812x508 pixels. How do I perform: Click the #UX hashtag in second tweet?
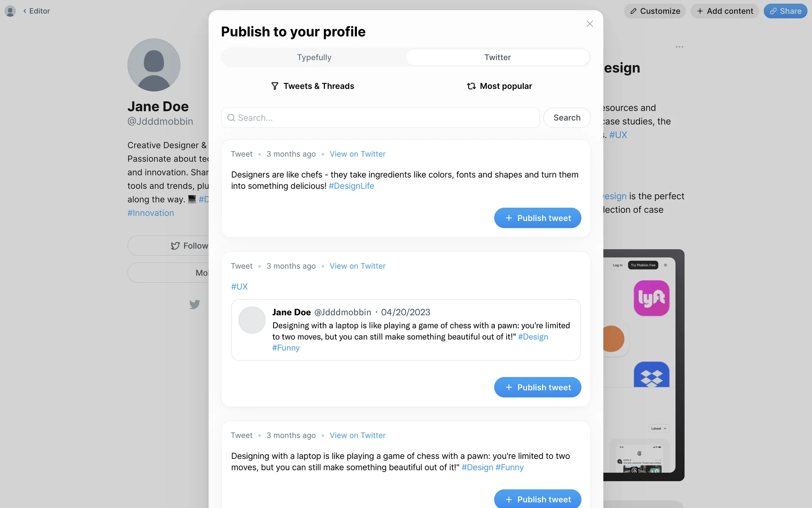239,287
